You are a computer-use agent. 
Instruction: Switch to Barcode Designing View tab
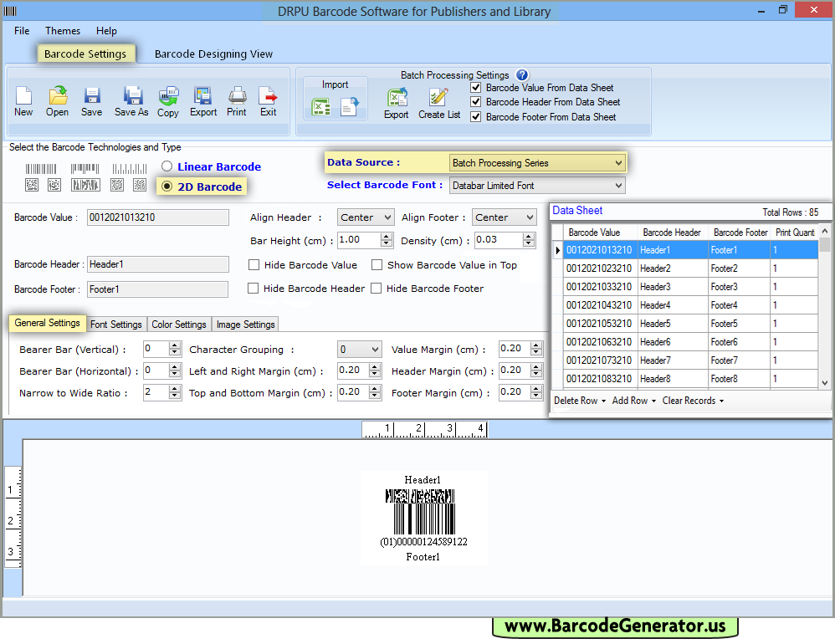tap(213, 54)
